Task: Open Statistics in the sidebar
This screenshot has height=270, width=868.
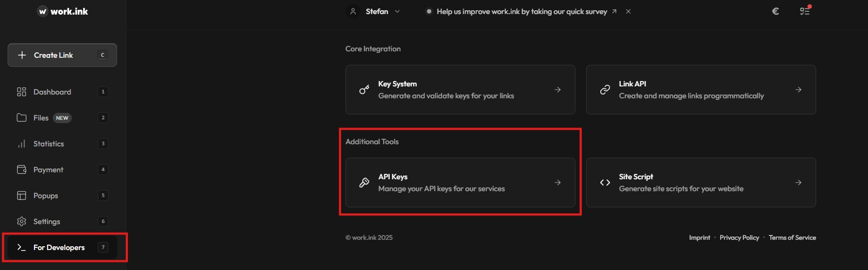Action: point(49,144)
